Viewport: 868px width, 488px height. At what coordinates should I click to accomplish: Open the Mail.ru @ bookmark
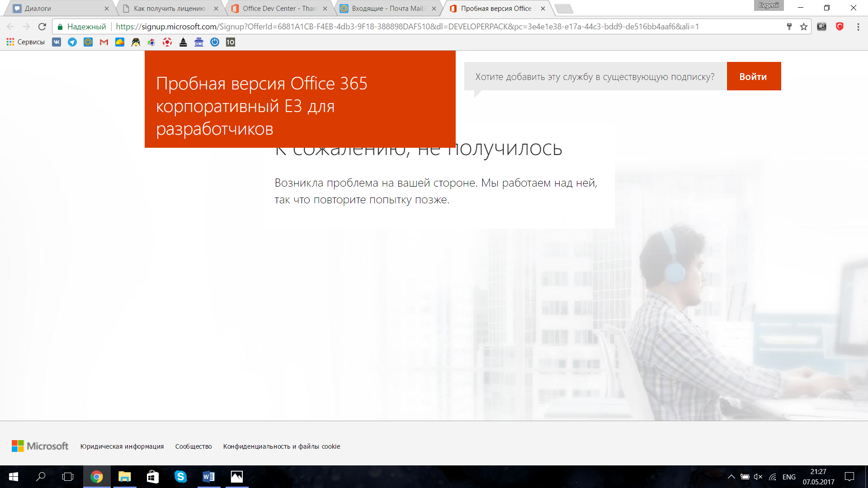tap(88, 42)
